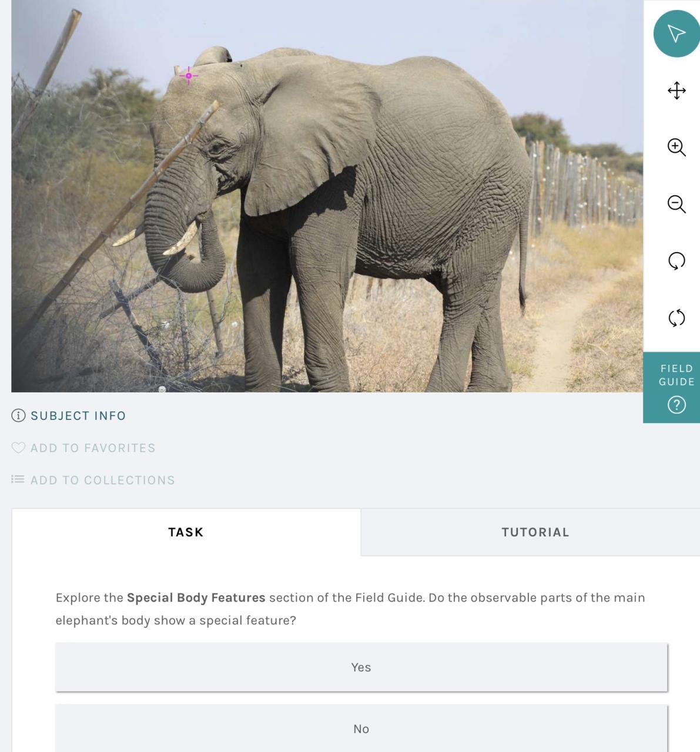Image resolution: width=700 pixels, height=752 pixels.
Task: Choose the No answer option
Action: (x=361, y=728)
